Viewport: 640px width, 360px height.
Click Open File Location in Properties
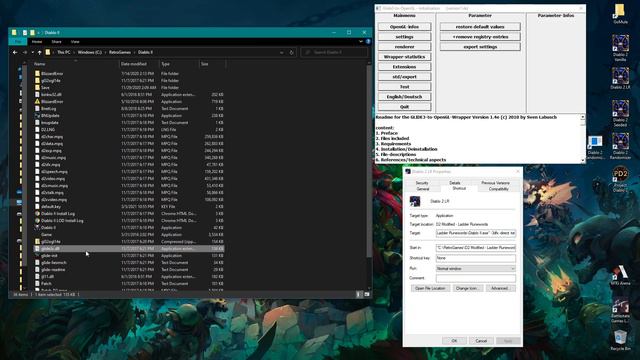pos(430,288)
